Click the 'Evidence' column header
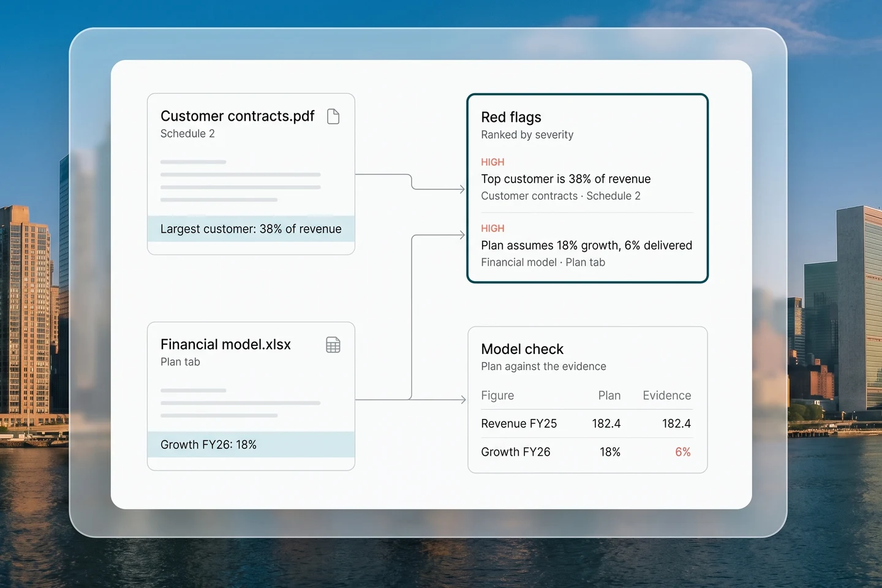 tap(667, 396)
